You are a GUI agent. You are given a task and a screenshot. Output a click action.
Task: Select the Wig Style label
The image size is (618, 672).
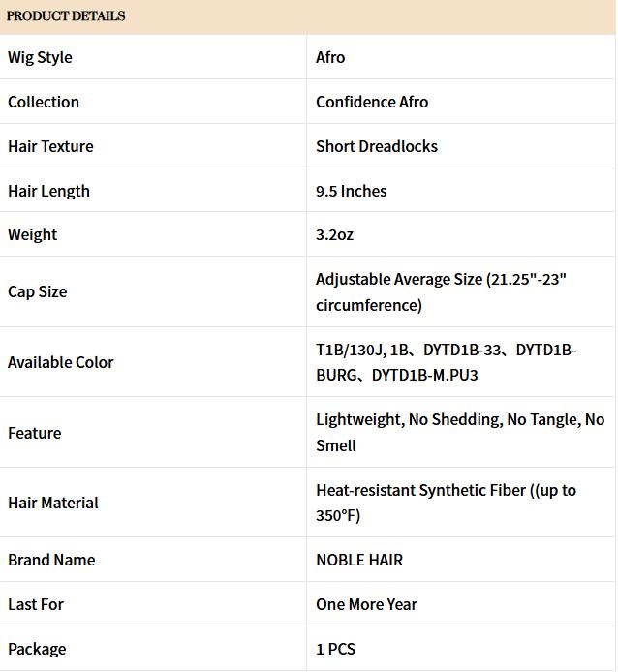click(x=40, y=57)
